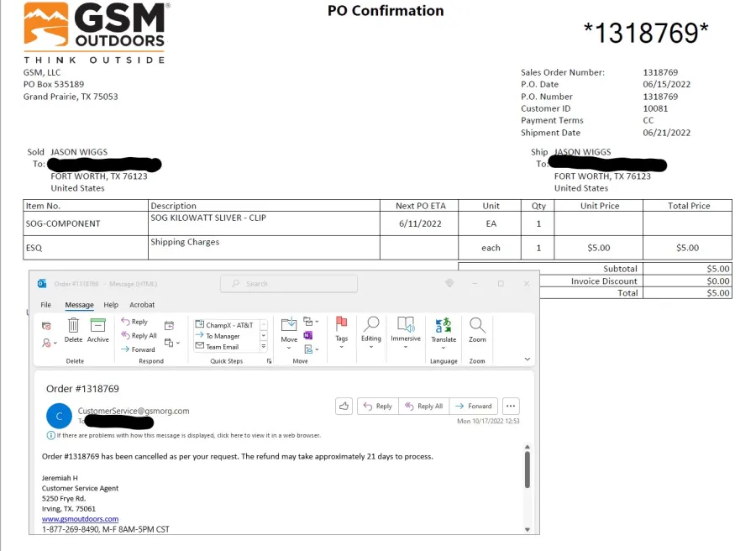The width and height of the screenshot is (756, 551).
Task: Open the www.gsmoutdoors.com link
Action: [80, 519]
